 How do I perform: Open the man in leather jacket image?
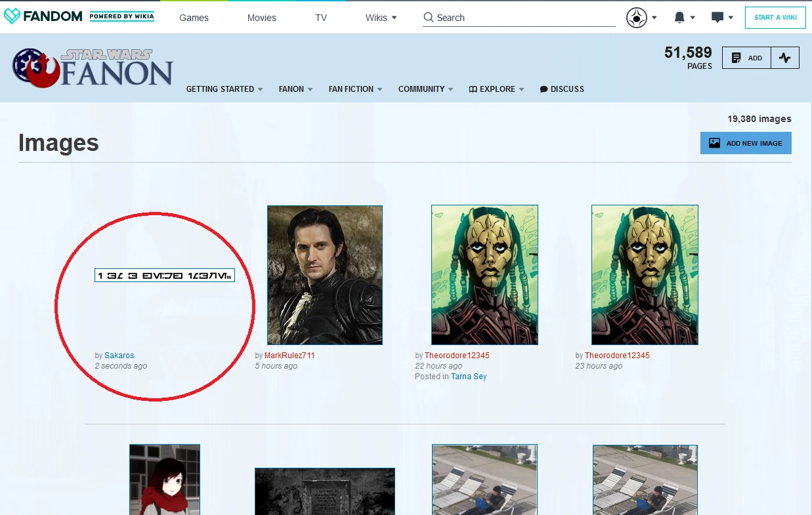[x=325, y=276]
